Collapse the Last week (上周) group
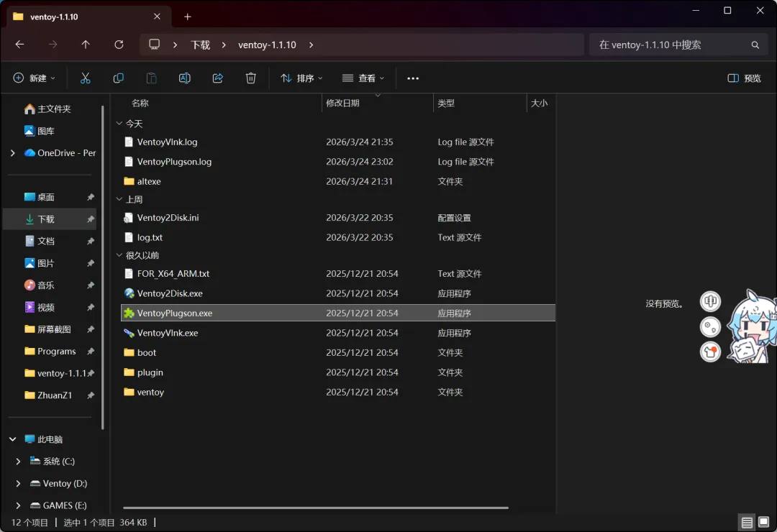The height and width of the screenshot is (532, 777). coord(119,199)
